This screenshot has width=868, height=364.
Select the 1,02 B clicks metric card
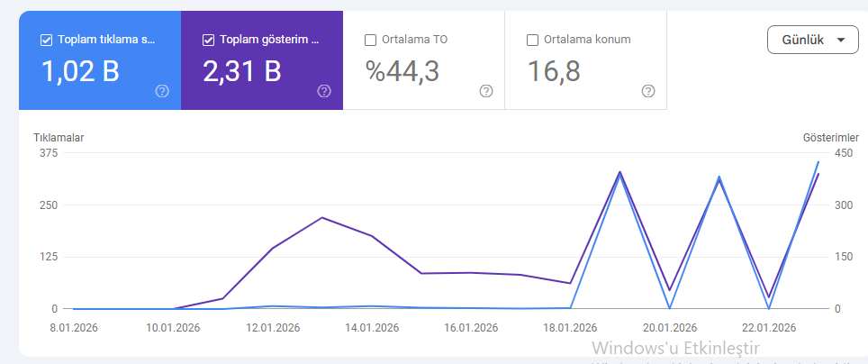(100, 60)
